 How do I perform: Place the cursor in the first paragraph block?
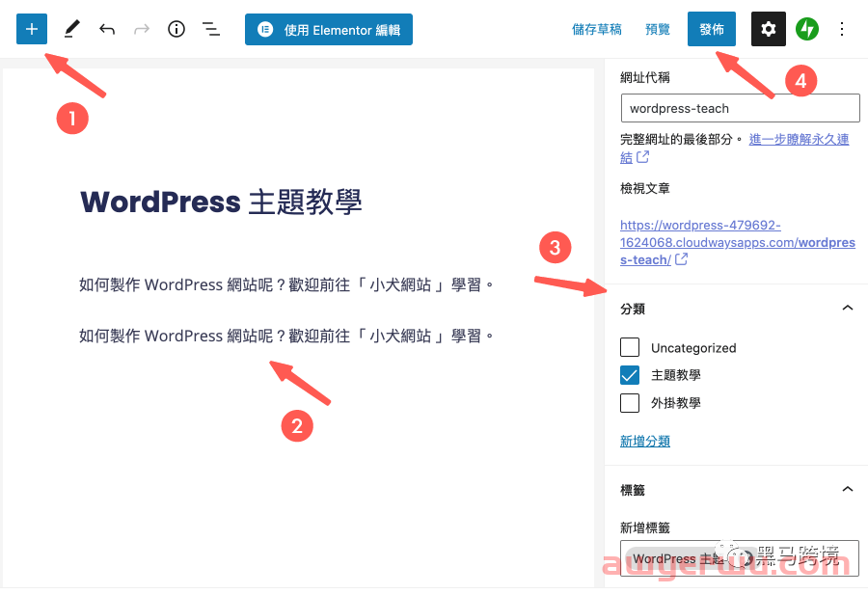click(x=286, y=285)
